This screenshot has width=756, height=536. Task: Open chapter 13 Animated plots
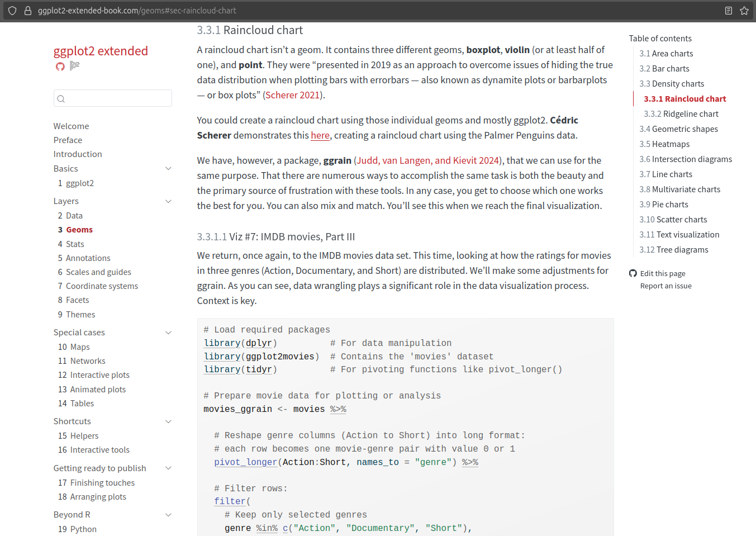(x=92, y=390)
